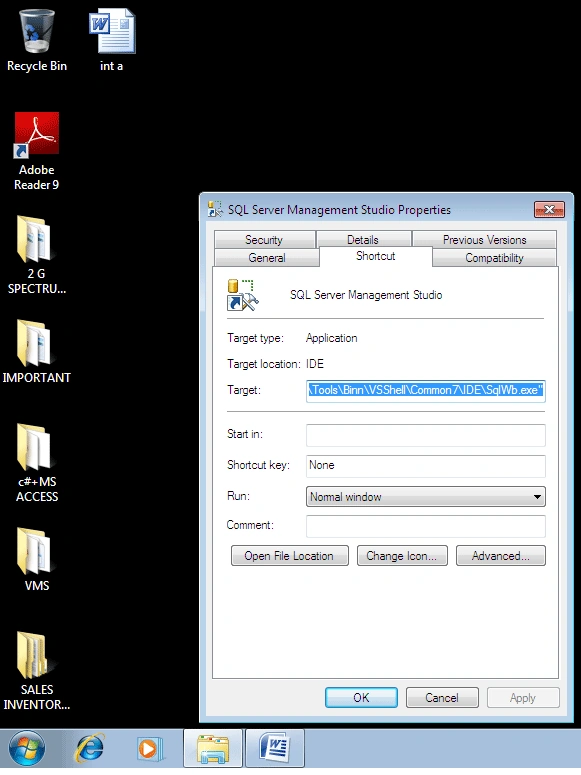This screenshot has width=581, height=775.
Task: Open the Previous Versions tab
Action: point(484,240)
